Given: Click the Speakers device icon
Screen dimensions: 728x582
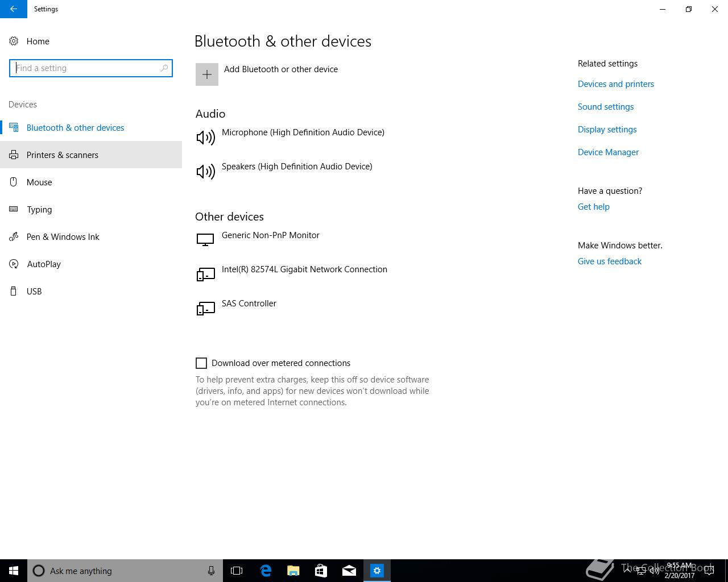Looking at the screenshot, I should coord(205,171).
